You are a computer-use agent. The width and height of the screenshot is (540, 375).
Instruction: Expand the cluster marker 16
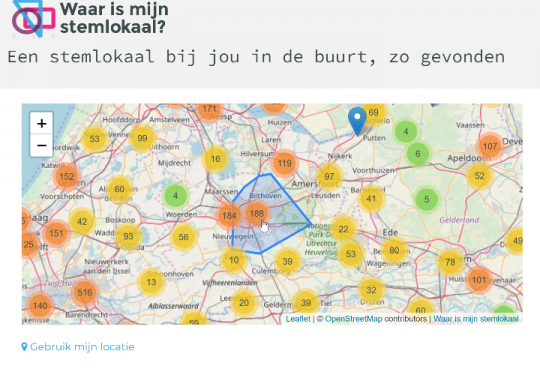[x=215, y=159]
